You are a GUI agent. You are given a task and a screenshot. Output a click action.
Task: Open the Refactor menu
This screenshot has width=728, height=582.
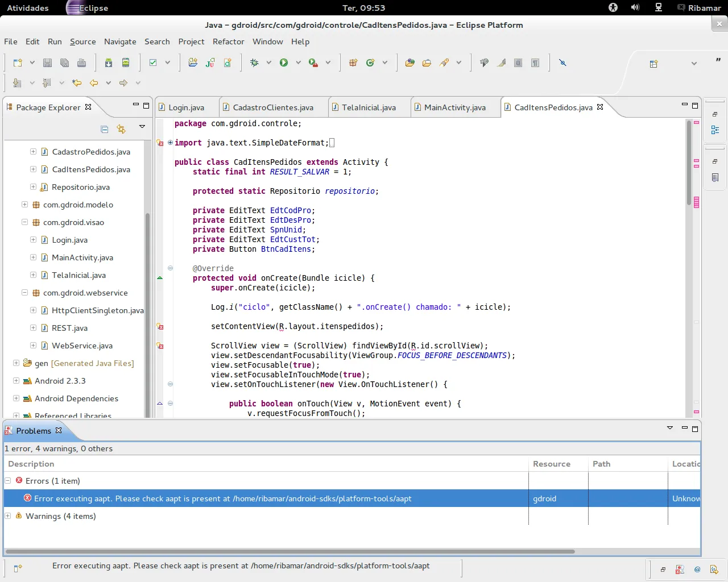coord(228,41)
